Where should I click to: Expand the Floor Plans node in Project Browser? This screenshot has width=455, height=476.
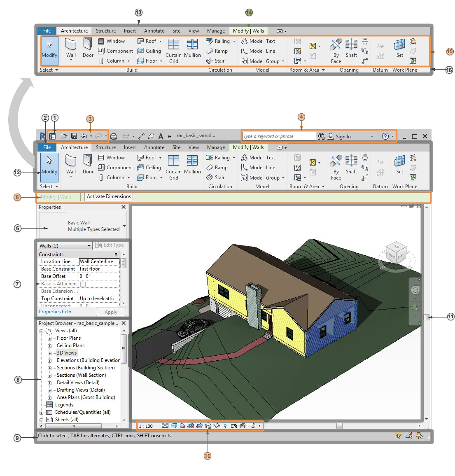pos(49,338)
